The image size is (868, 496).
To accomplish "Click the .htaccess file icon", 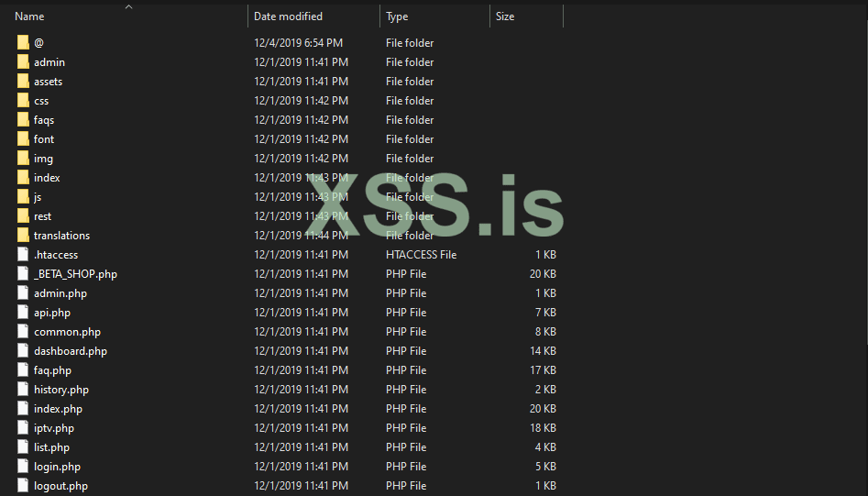I will pyautogui.click(x=23, y=255).
